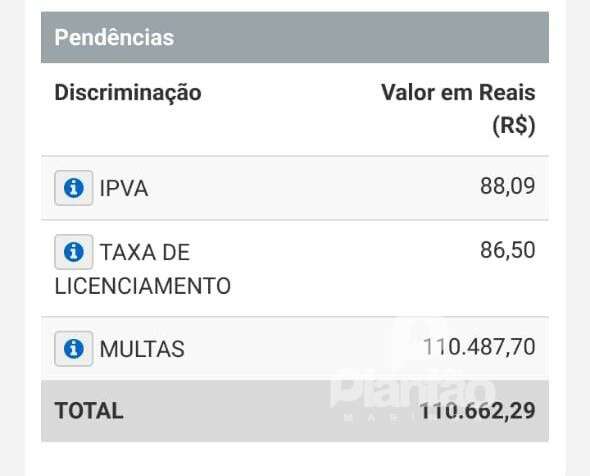Click the Plantão watermark logo
This screenshot has height=476, width=590.
click(413, 393)
